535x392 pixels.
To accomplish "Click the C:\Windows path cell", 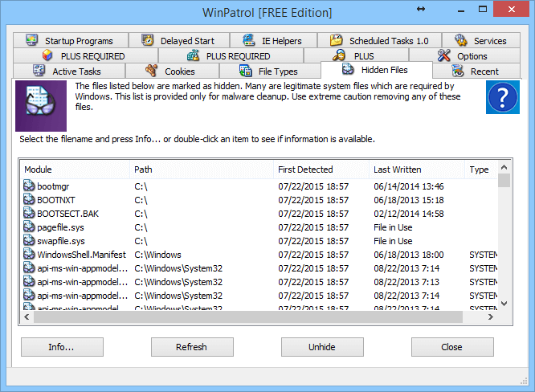I will tap(157, 255).
